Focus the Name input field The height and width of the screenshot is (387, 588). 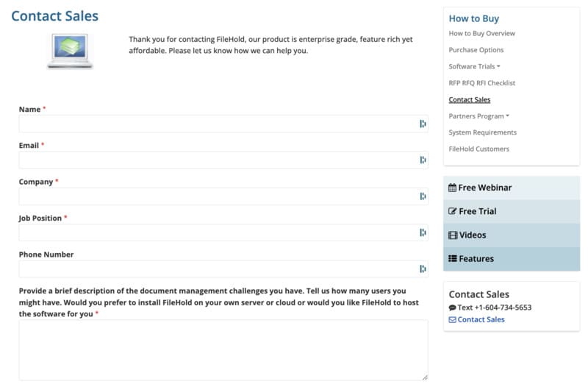(223, 124)
